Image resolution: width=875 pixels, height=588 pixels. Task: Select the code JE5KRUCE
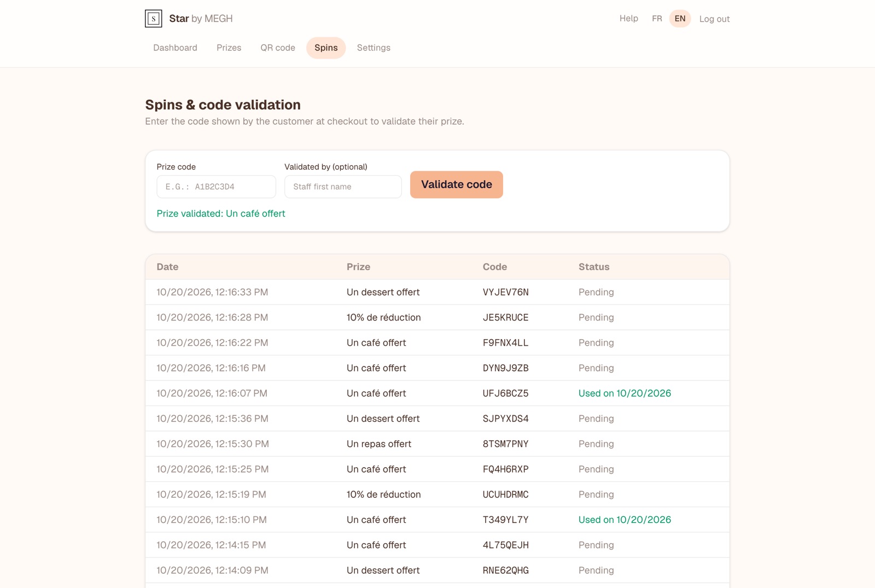pyautogui.click(x=506, y=317)
